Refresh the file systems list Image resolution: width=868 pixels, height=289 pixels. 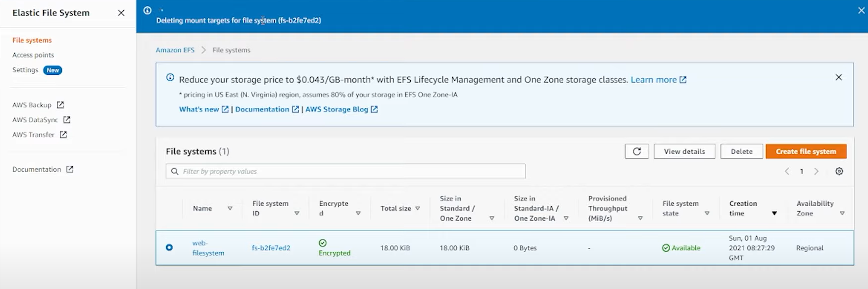coord(637,151)
